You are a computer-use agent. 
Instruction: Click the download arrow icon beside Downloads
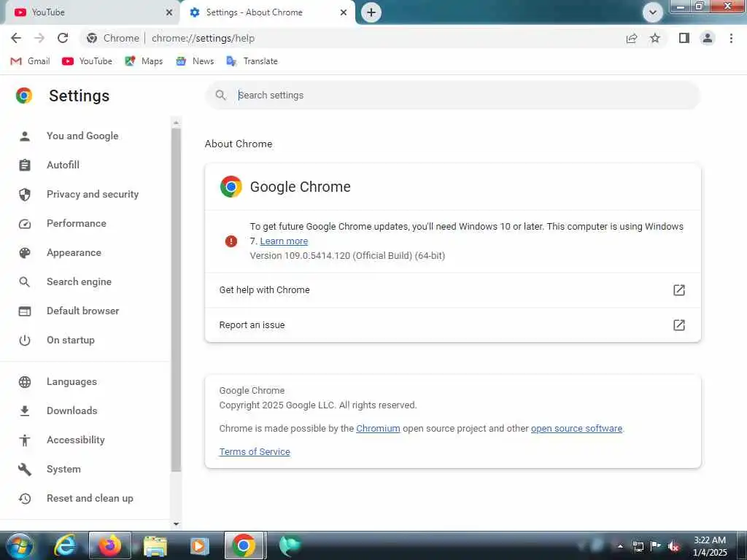(25, 411)
